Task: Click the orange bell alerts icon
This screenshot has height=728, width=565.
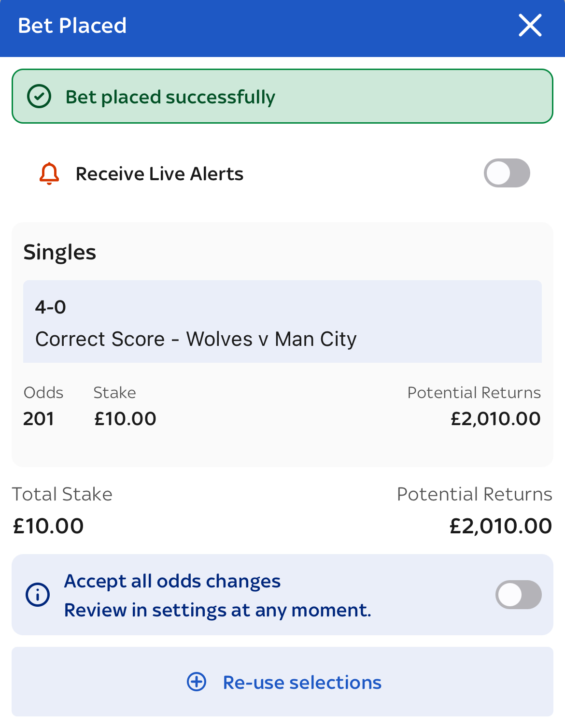Action: (x=49, y=174)
